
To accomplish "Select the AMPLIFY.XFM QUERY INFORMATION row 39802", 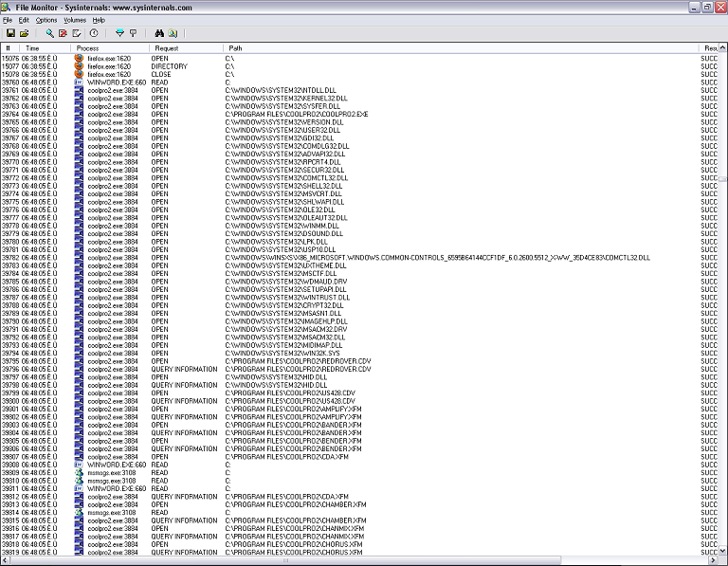I will pos(359,417).
